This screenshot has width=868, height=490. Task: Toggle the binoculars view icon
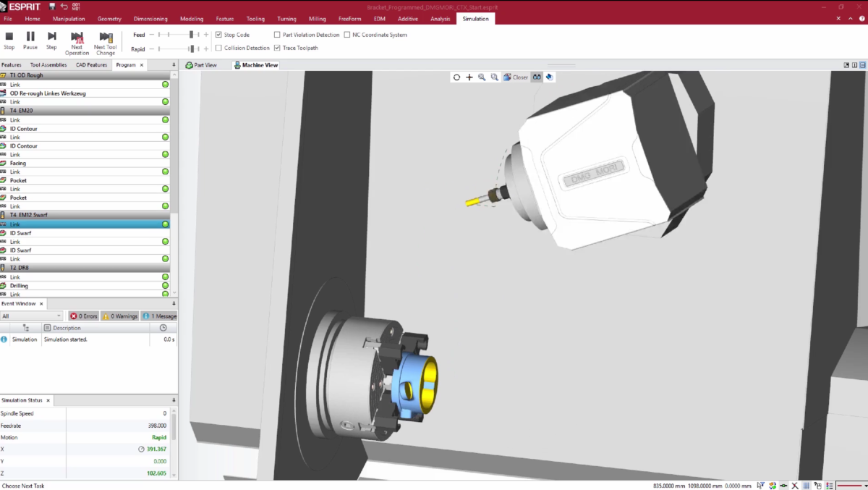(537, 77)
